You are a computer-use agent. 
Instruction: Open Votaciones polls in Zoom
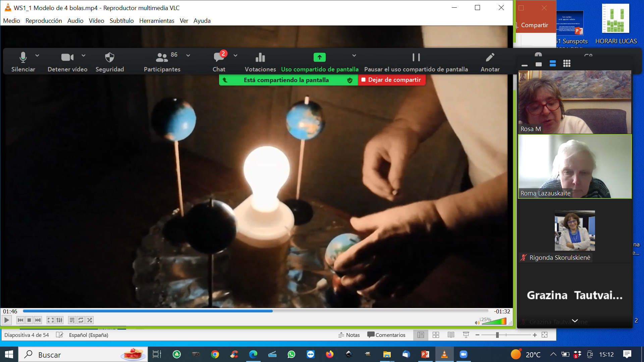pyautogui.click(x=260, y=62)
